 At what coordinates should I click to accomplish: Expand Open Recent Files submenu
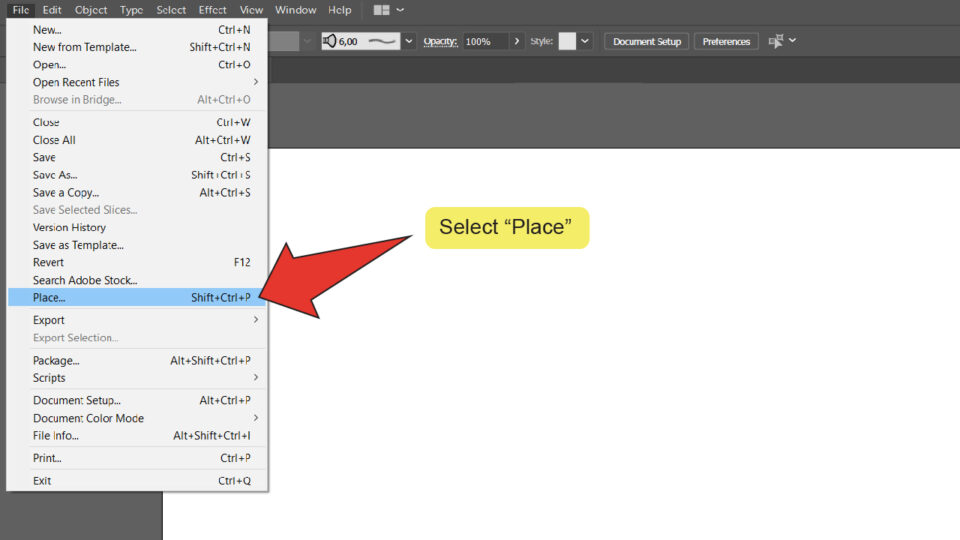tap(138, 82)
